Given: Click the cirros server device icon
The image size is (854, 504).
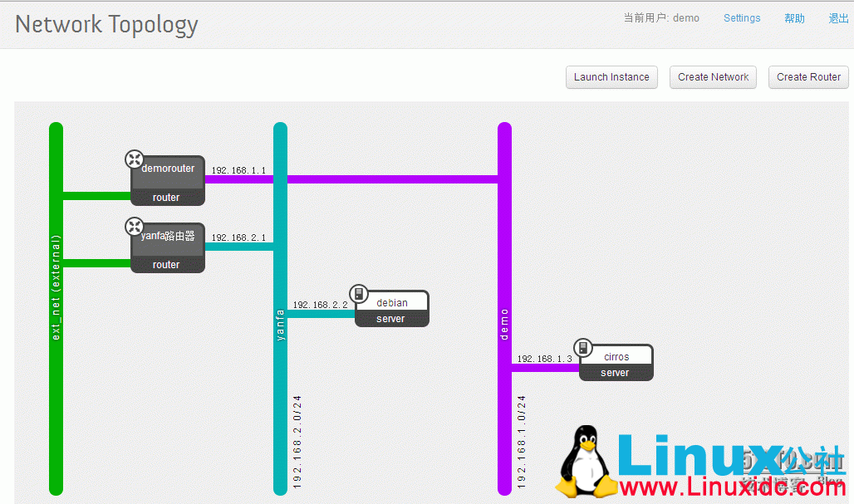Looking at the screenshot, I should coord(583,347).
